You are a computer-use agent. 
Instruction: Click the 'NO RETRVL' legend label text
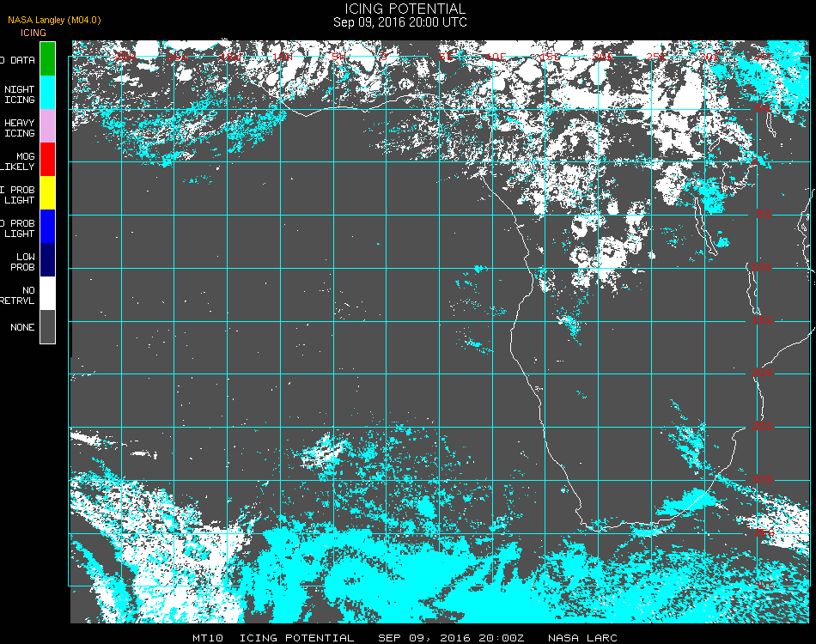[x=18, y=295]
